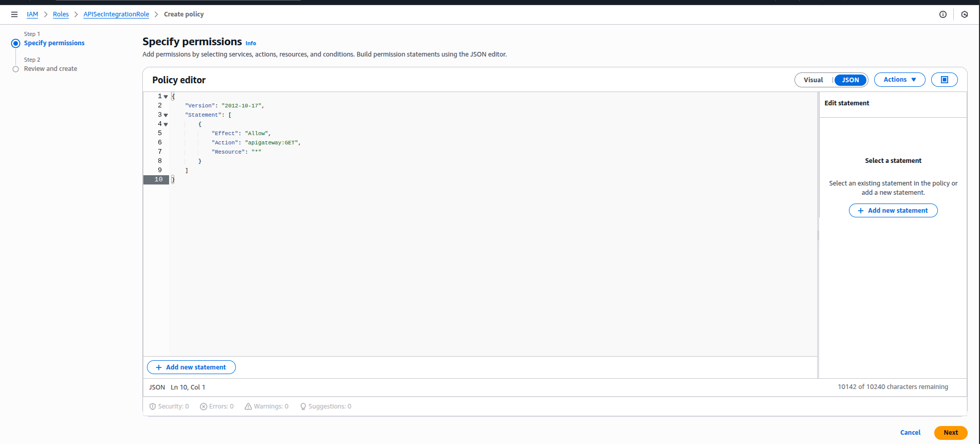This screenshot has width=980, height=444.
Task: Click the Errors status icon
Action: coord(204,406)
